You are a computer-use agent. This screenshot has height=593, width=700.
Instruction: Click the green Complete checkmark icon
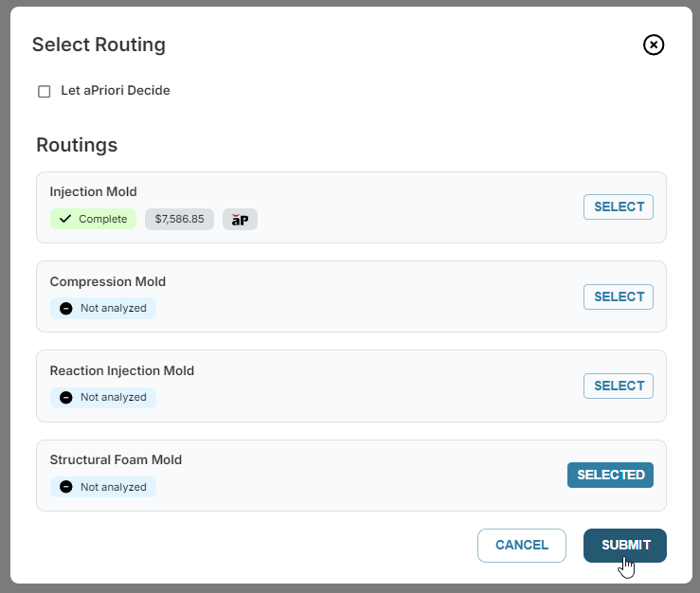coord(65,219)
